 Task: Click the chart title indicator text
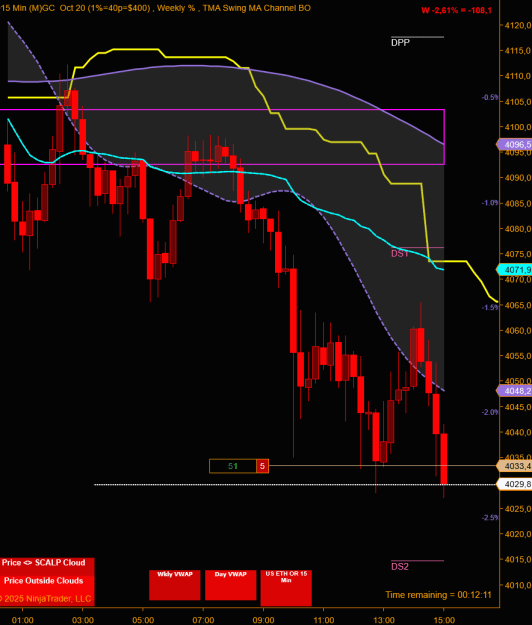click(155, 8)
